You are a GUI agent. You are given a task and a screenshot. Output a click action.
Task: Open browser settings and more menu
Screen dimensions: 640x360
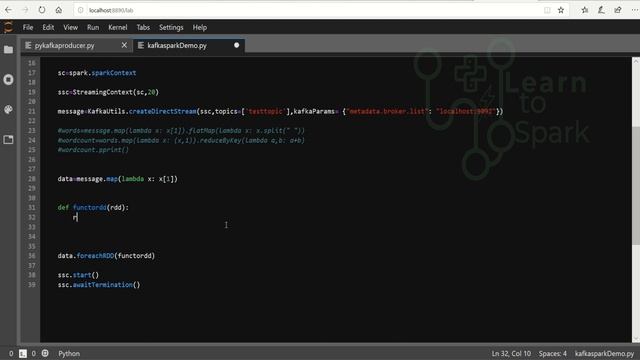[635, 10]
